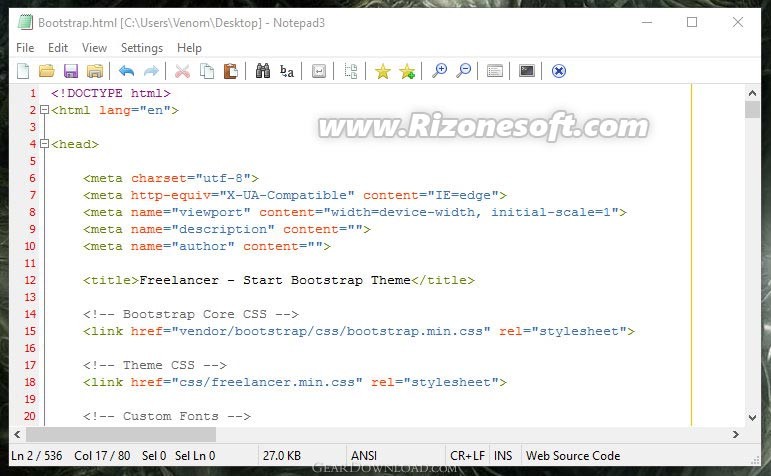Click the status bar resize grip
Image resolution: width=771 pixels, height=476 pixels.
pos(755,460)
